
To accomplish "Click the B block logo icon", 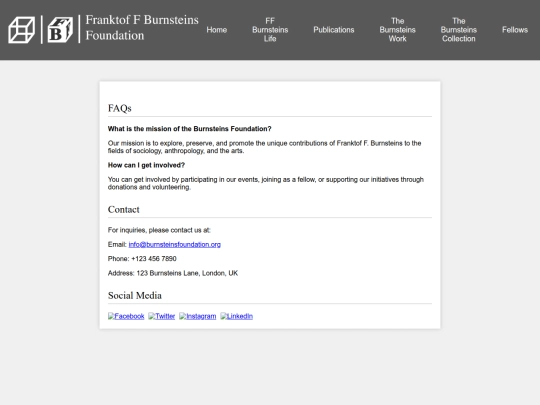I will (x=60, y=30).
